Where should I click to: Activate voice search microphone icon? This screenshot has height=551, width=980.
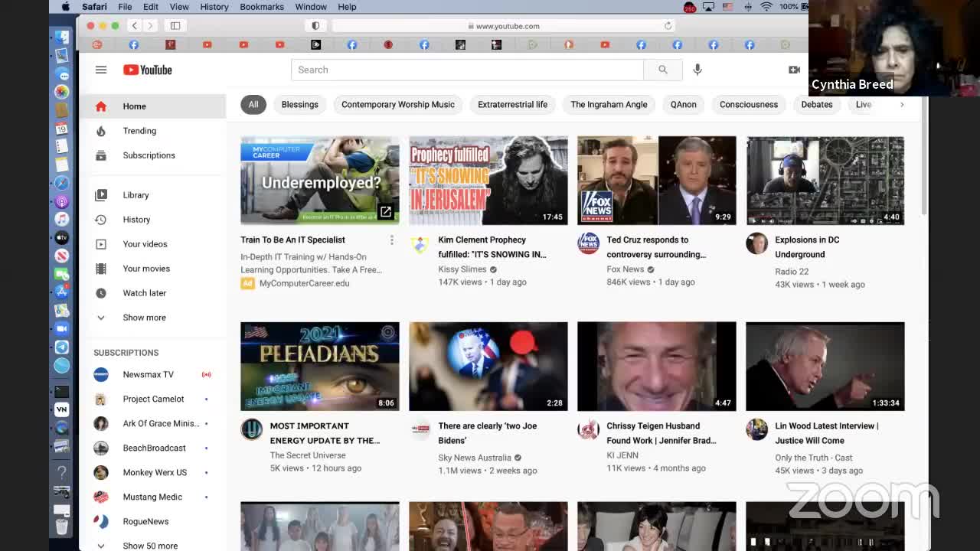[x=697, y=70]
